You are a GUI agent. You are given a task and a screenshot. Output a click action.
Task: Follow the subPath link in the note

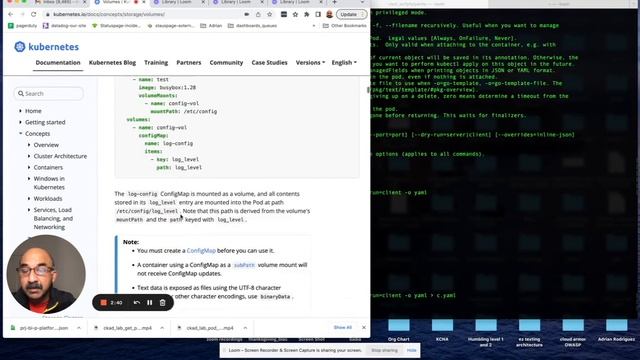click(x=244, y=265)
